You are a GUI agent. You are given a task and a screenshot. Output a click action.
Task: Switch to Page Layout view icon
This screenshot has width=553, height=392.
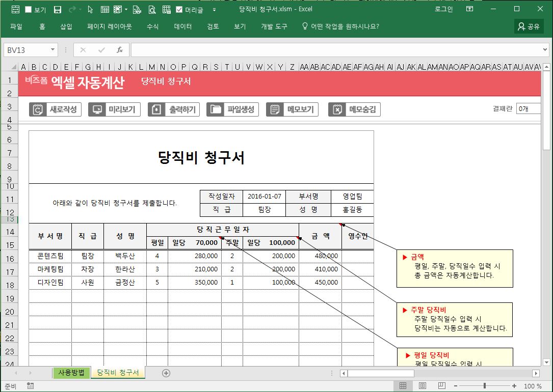pos(423,386)
